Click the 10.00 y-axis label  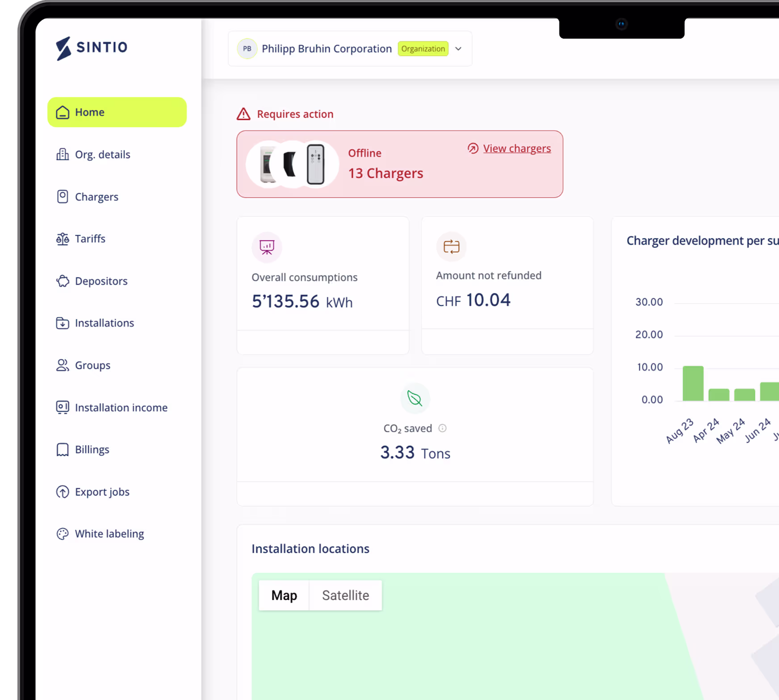[650, 367]
